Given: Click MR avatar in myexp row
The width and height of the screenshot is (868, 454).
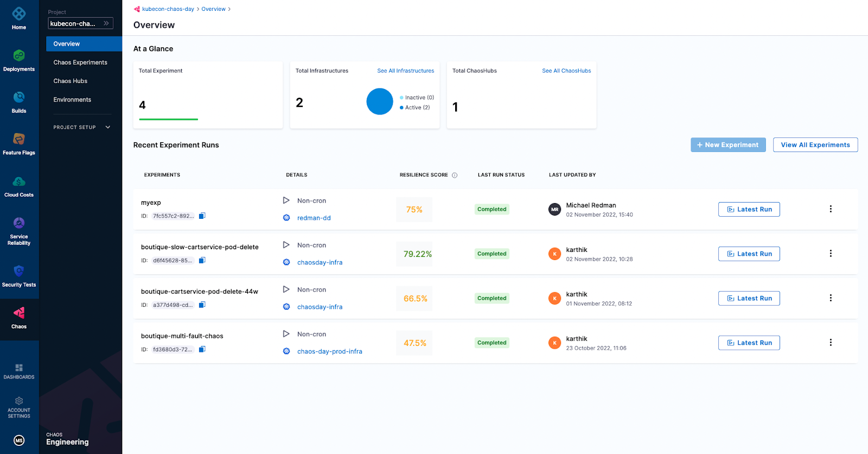Looking at the screenshot, I should tap(554, 209).
